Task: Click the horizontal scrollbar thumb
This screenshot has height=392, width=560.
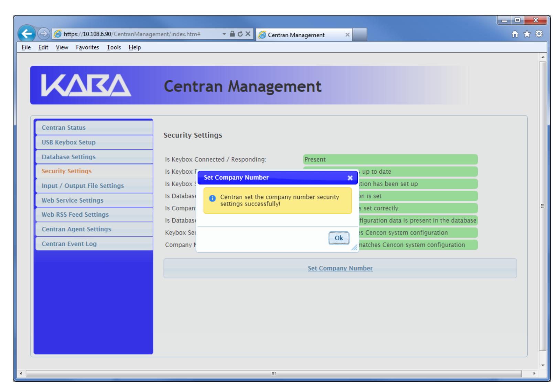Action: (274, 373)
